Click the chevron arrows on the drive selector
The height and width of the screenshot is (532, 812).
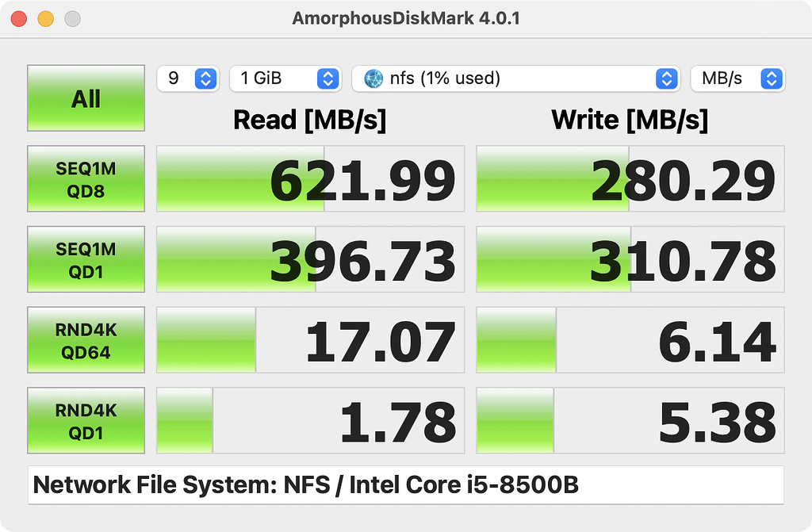pos(668,78)
